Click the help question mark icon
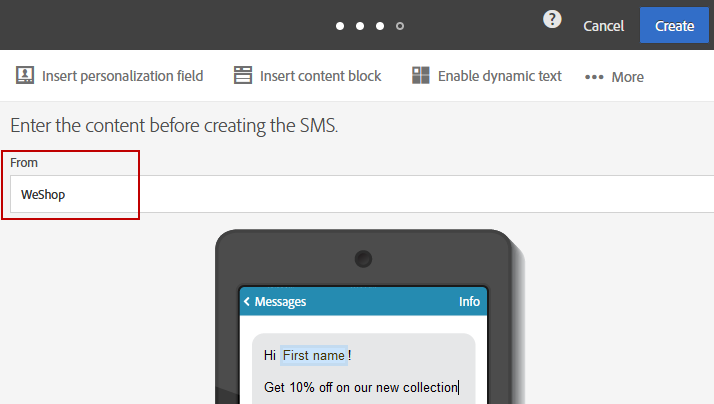The width and height of the screenshot is (714, 404). point(552,20)
